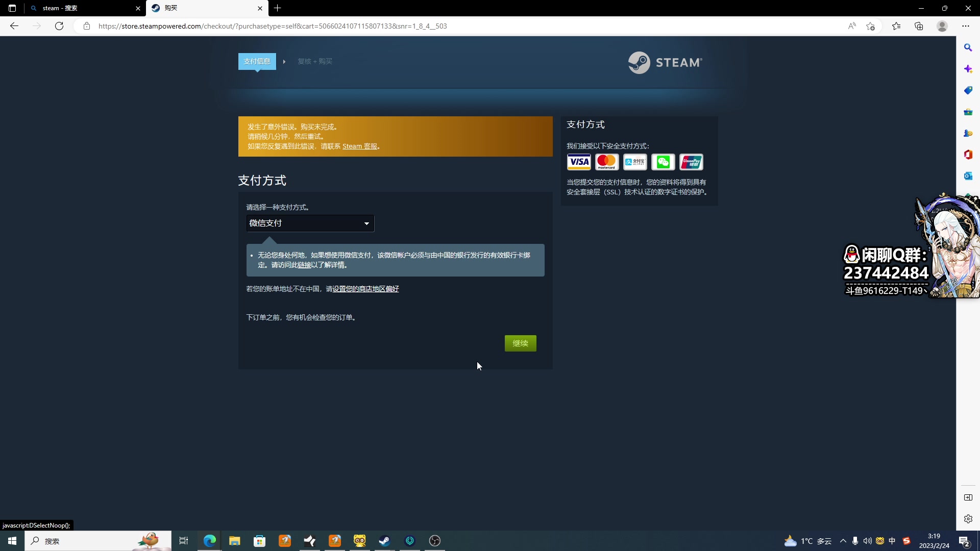Click the address bar URL
This screenshot has width=980, height=551.
point(273,26)
